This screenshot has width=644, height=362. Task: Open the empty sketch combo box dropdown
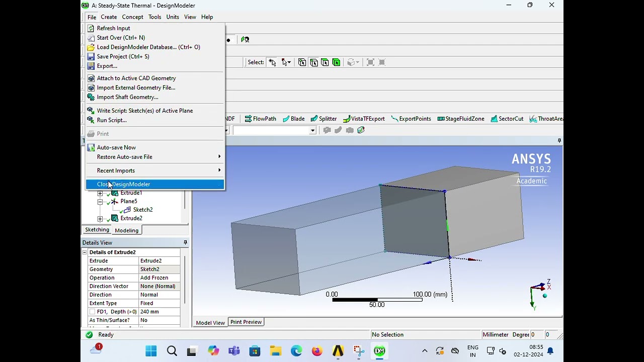click(x=312, y=130)
